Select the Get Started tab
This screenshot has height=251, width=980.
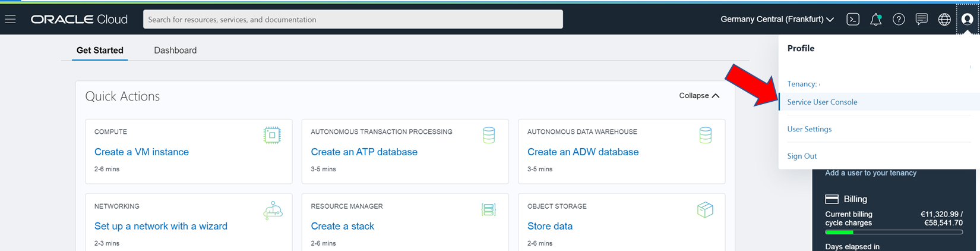100,51
